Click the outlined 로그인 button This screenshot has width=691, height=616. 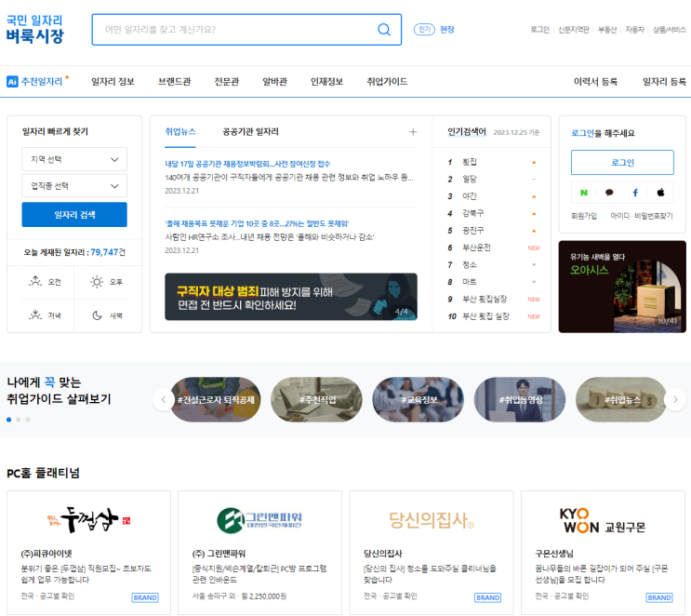coord(622,162)
